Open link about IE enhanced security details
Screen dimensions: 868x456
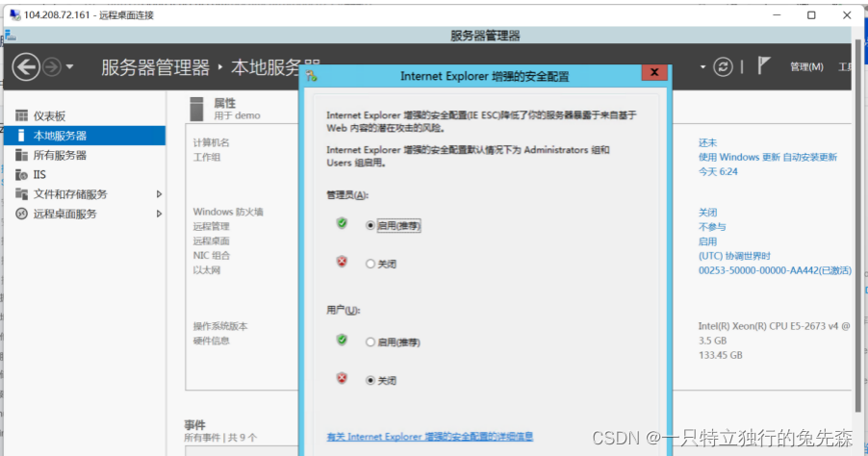pos(430,437)
